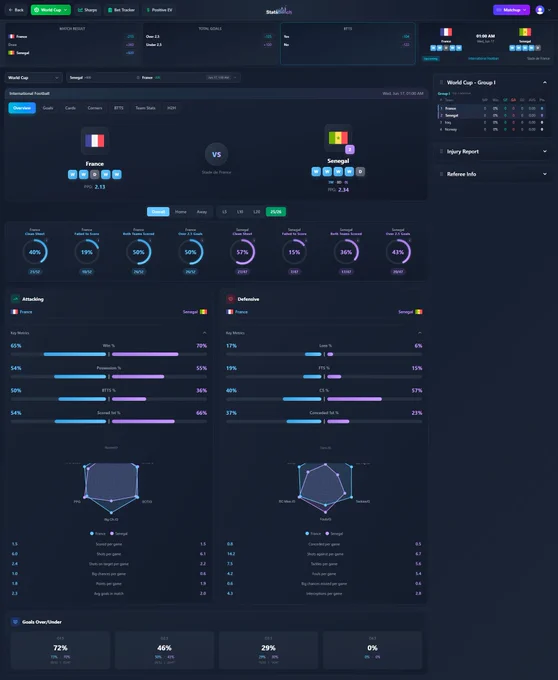This screenshot has width=558, height=680.
Task: Grab the Referee Info drag handle icon
Action: (441, 174)
